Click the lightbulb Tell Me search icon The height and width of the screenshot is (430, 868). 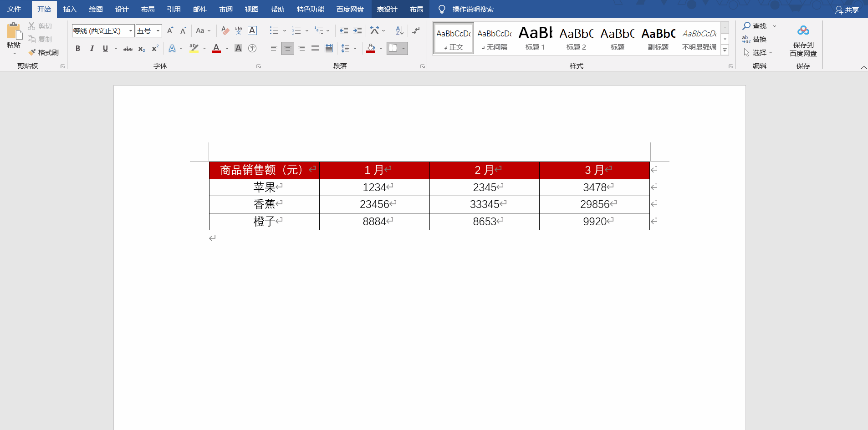click(x=442, y=10)
